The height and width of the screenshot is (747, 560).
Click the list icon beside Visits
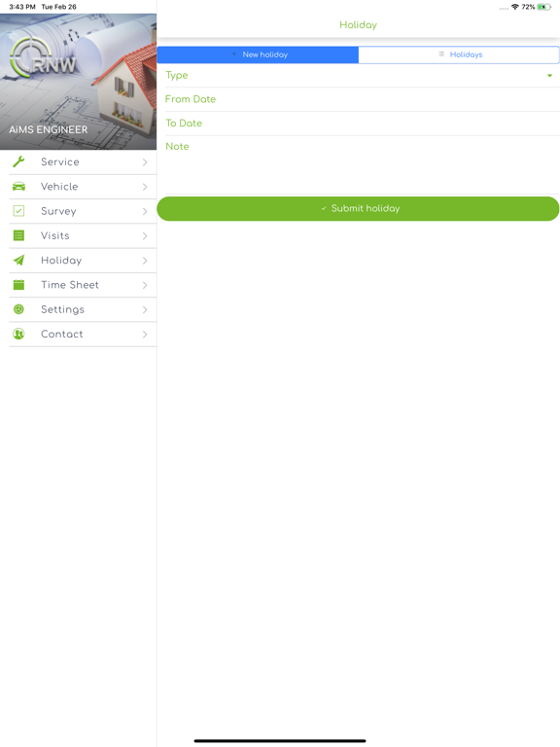(18, 235)
